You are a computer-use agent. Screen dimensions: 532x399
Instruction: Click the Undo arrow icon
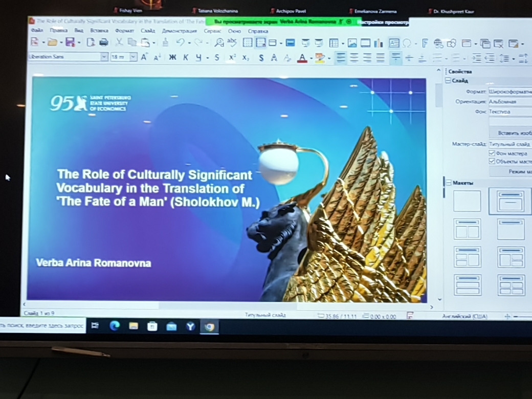coord(180,43)
